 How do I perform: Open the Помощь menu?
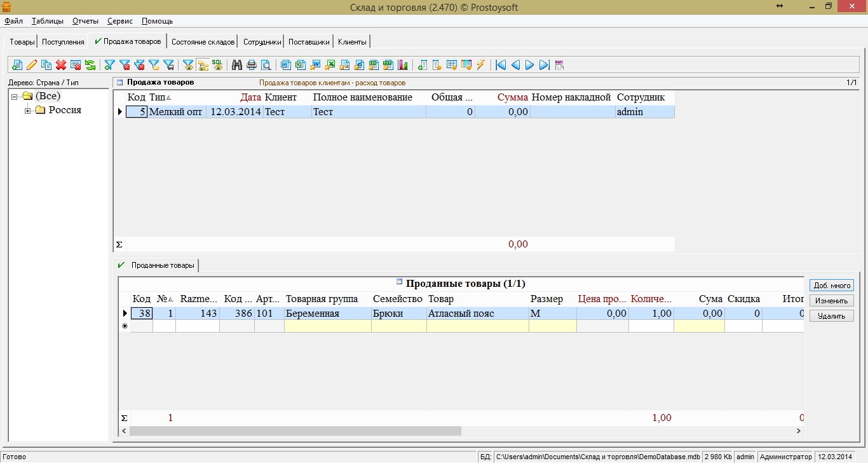(x=157, y=21)
